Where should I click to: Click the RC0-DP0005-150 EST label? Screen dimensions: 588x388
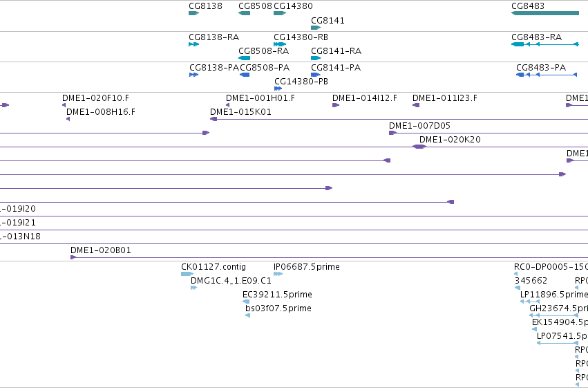coord(551,267)
